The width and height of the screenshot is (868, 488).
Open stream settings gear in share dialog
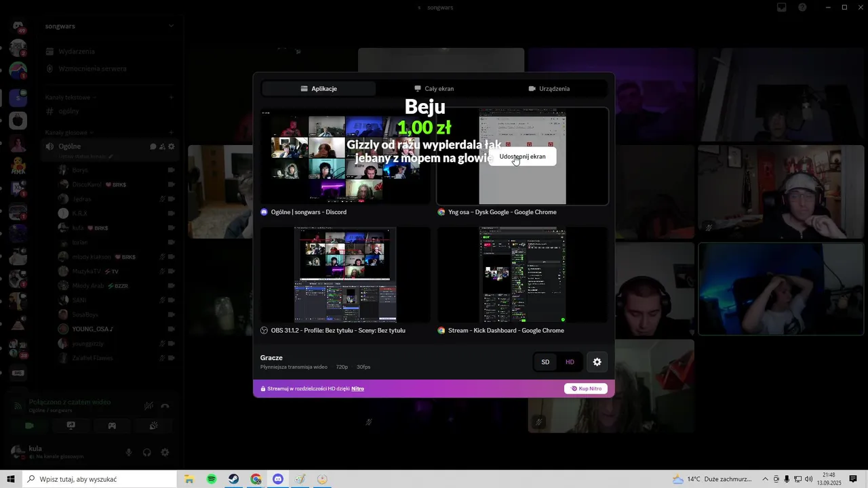(x=597, y=362)
